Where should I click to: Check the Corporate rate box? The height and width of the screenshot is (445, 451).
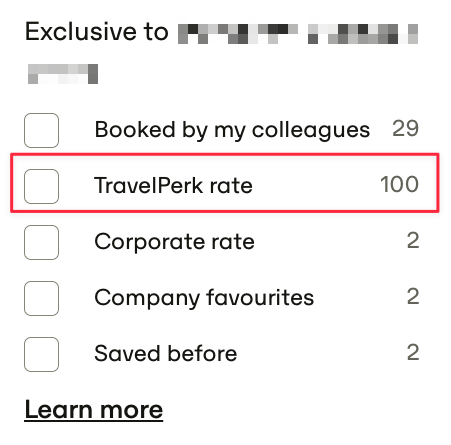point(41,242)
